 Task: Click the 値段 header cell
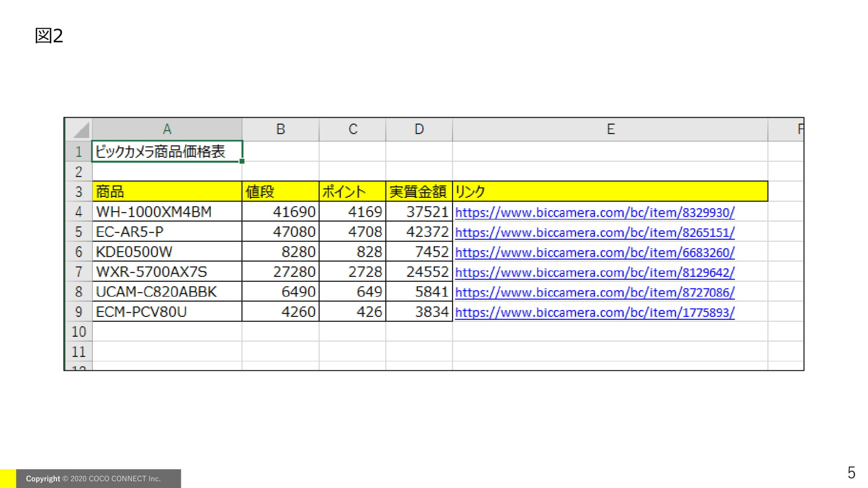click(x=280, y=191)
